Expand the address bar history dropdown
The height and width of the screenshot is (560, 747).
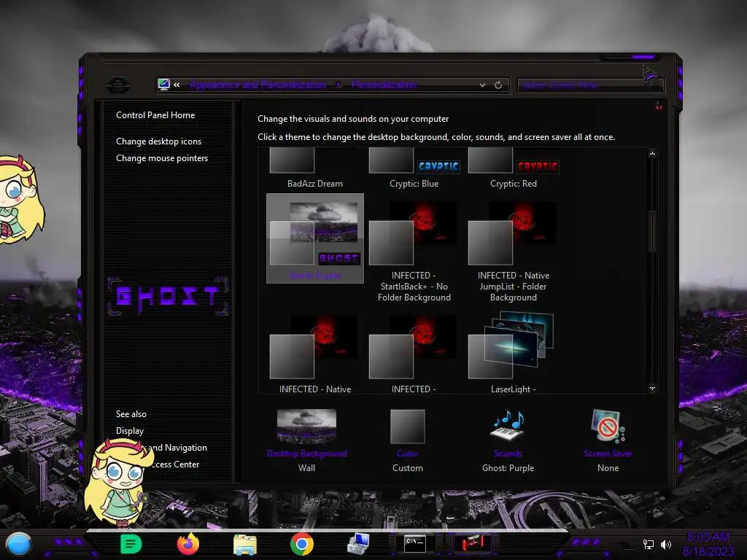click(x=483, y=85)
